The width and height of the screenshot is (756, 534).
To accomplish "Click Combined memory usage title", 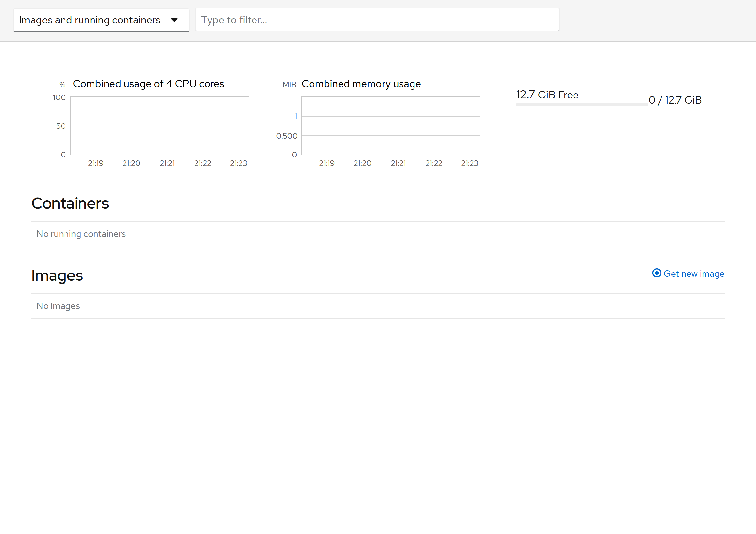I will 361,84.
